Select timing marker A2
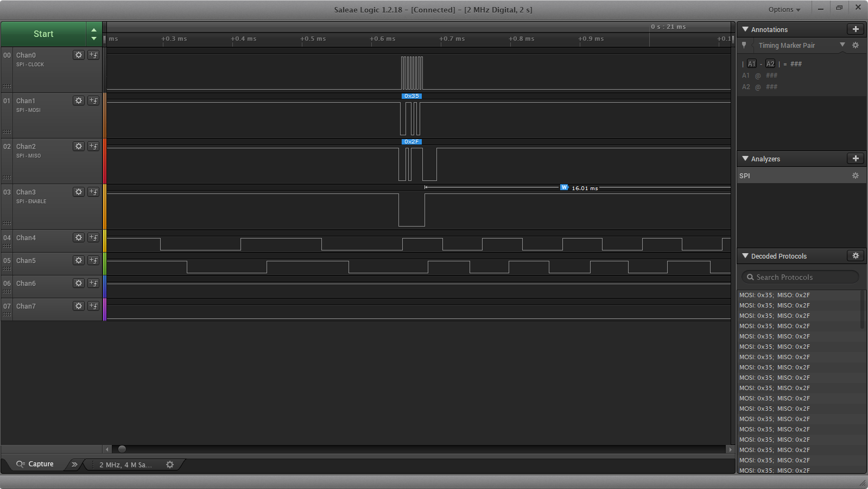The height and width of the screenshot is (489, 868). click(770, 64)
